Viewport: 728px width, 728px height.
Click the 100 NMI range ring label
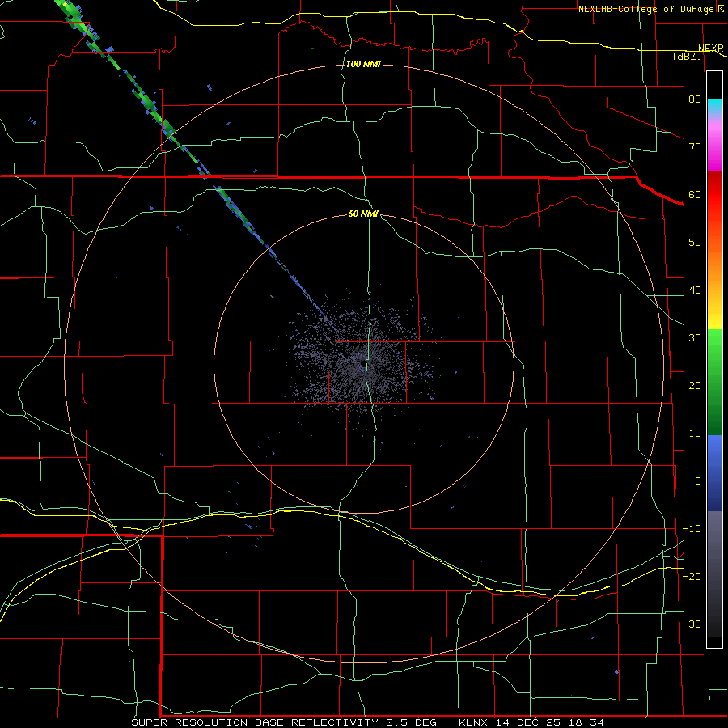[363, 64]
